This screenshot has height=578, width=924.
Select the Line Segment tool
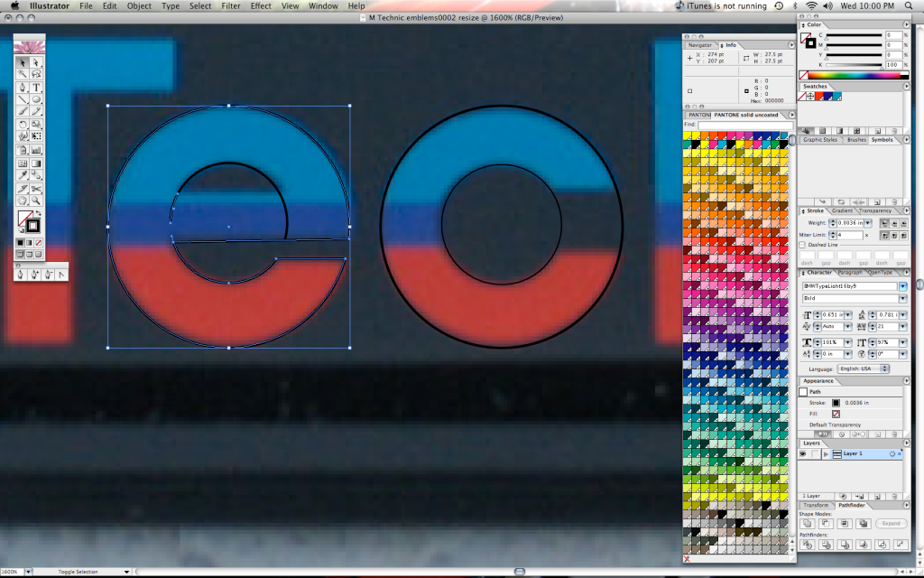click(x=23, y=99)
